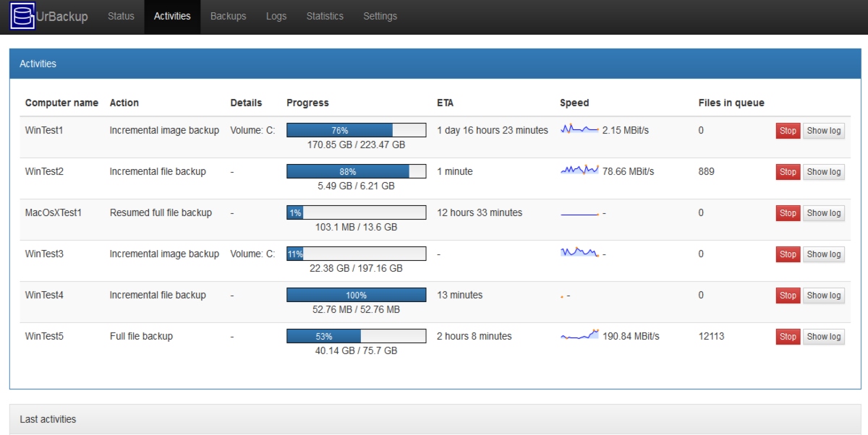
Task: Select the WinTest4 computer name
Action: (x=44, y=295)
